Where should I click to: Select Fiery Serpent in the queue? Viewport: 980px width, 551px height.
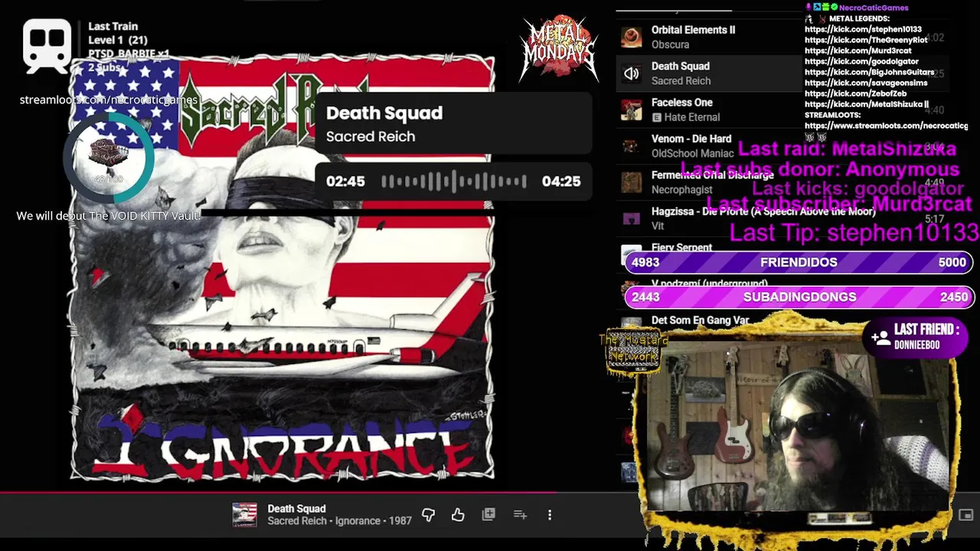[681, 247]
